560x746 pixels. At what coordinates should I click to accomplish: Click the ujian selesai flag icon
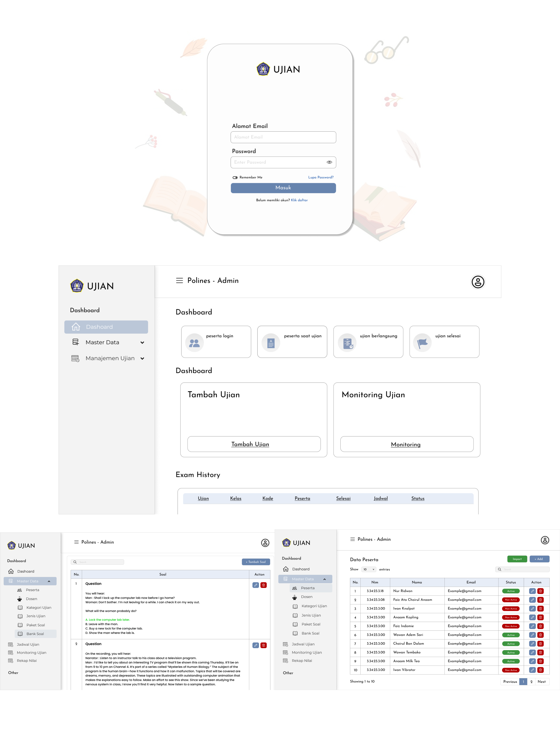(422, 342)
